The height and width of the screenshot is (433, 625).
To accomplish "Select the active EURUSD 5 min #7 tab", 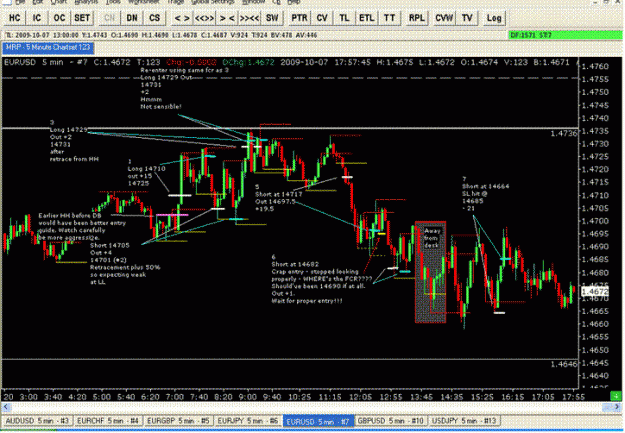I will click(x=318, y=421).
